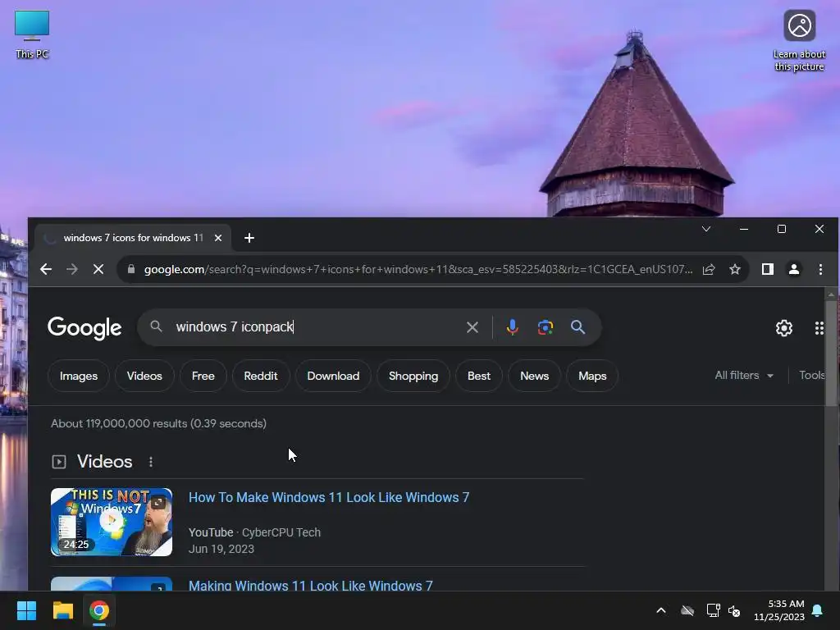Show hidden system tray icons
The width and height of the screenshot is (840, 630).
pyautogui.click(x=661, y=610)
